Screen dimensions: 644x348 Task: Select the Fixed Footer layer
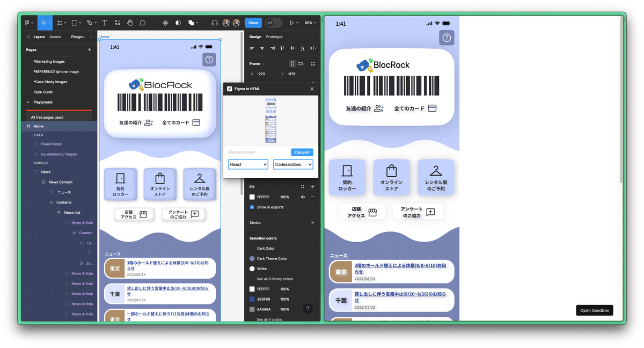click(x=52, y=144)
